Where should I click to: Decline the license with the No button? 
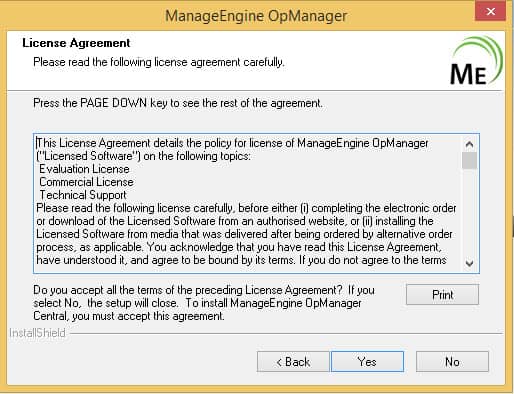click(452, 361)
